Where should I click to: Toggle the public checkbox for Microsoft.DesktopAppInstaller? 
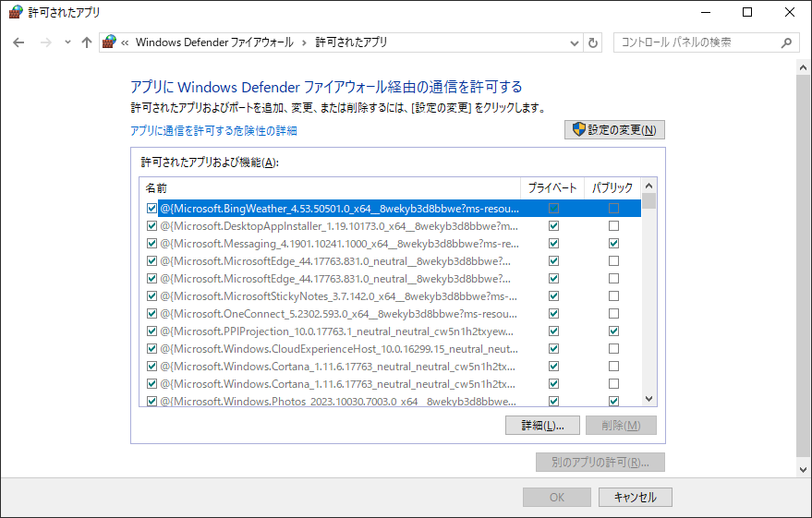(x=613, y=225)
